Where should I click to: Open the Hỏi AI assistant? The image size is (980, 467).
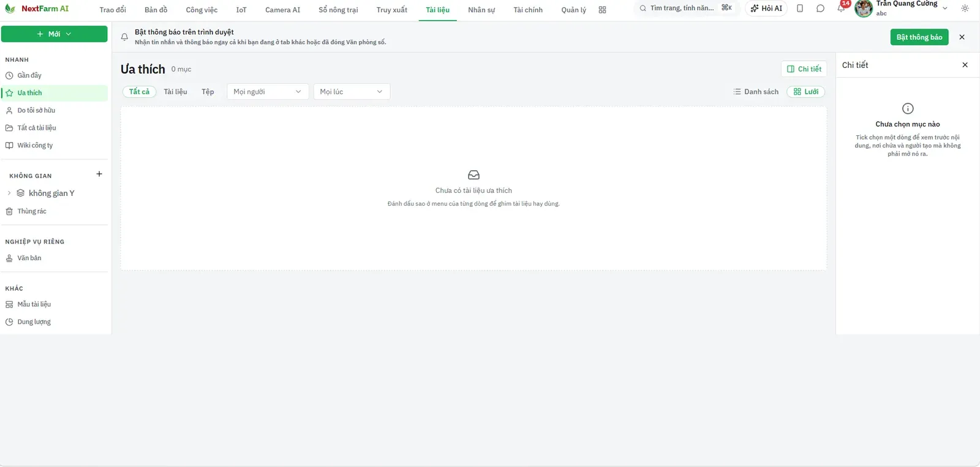[766, 9]
